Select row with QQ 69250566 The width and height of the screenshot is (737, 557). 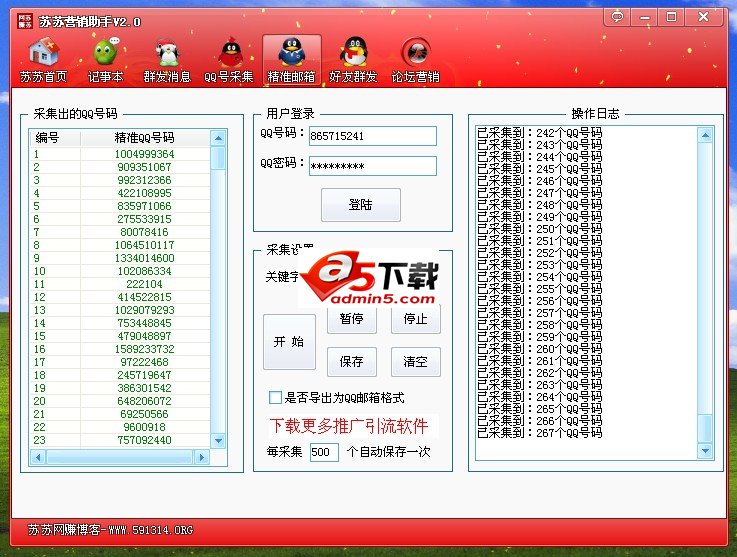120,414
